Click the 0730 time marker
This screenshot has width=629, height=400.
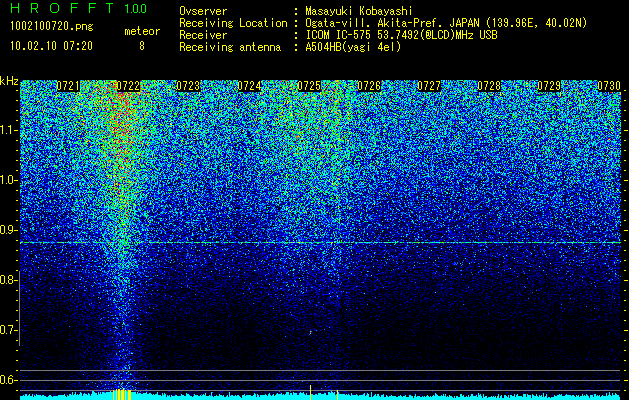[609, 86]
